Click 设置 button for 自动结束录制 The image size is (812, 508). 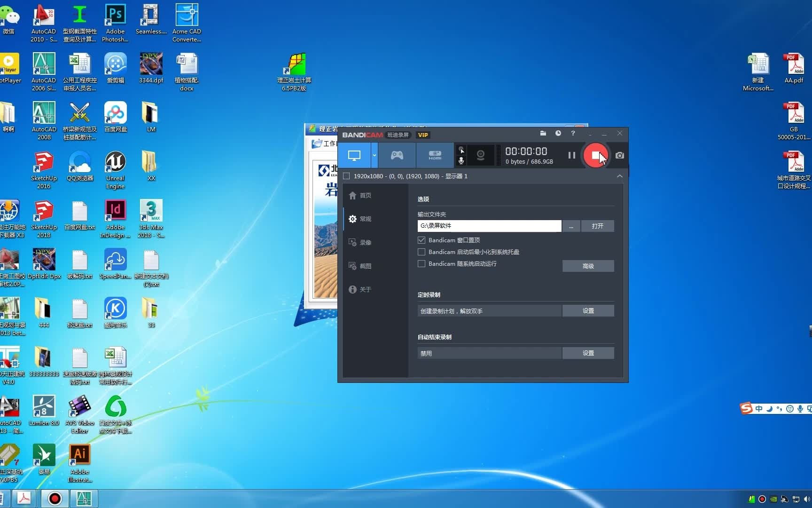[x=588, y=353]
